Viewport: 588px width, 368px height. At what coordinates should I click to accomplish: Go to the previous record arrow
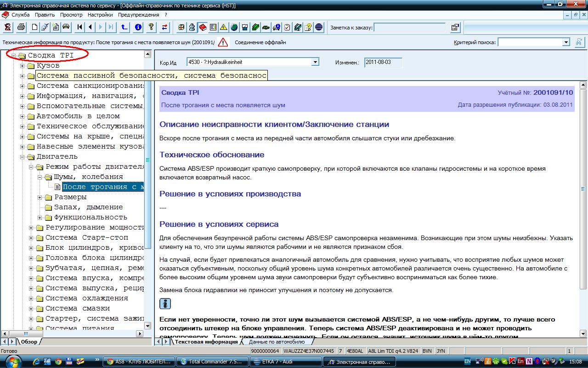pyautogui.click(x=90, y=27)
